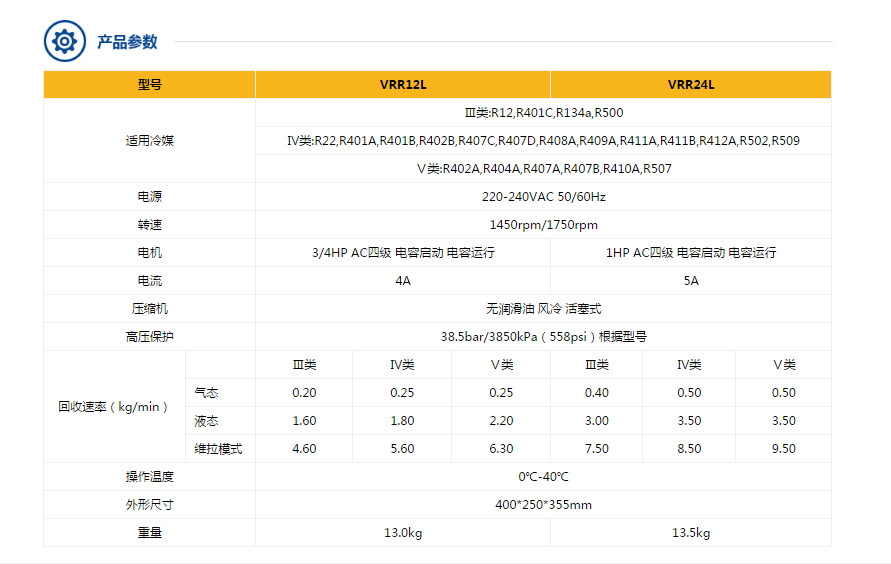Select the 产品参数 section heading

click(x=127, y=42)
